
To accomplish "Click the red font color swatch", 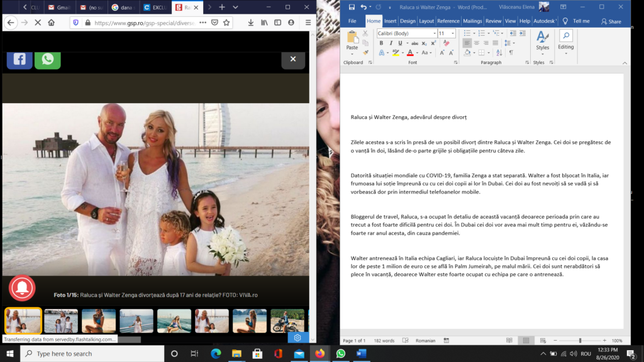I will (x=409, y=53).
